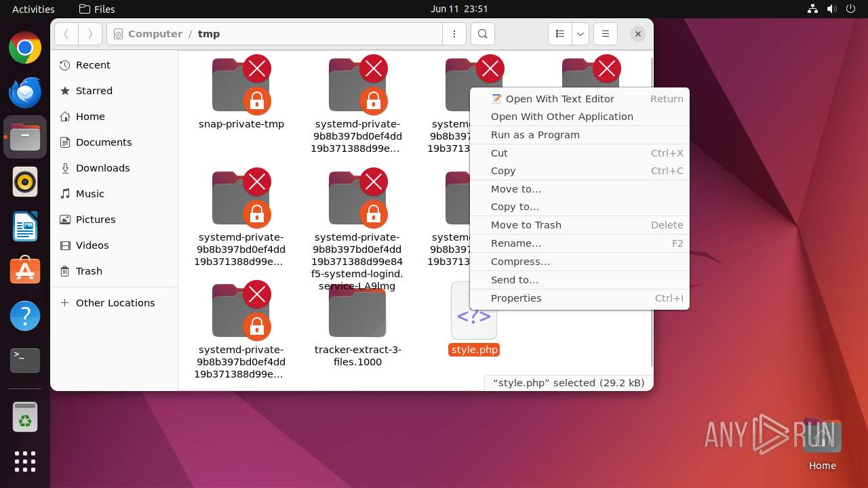Screen dimensions: 868x488
Task: Open the Files hamburger menu
Action: tap(606, 34)
